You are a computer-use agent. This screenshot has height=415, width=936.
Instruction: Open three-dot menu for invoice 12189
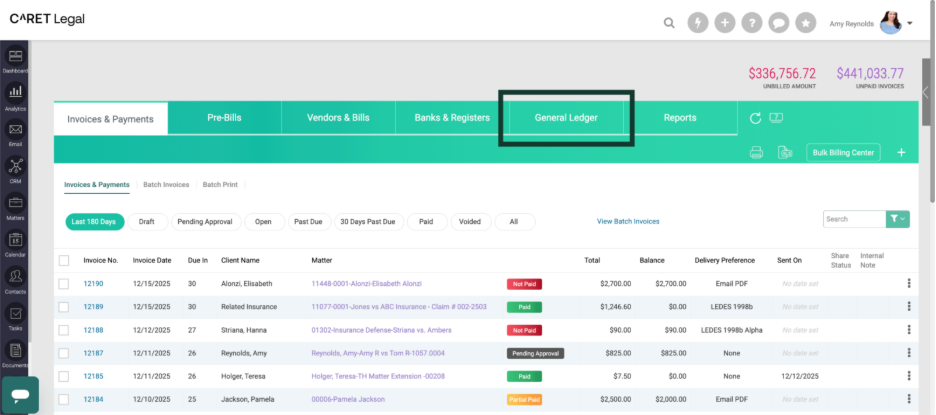coord(909,306)
